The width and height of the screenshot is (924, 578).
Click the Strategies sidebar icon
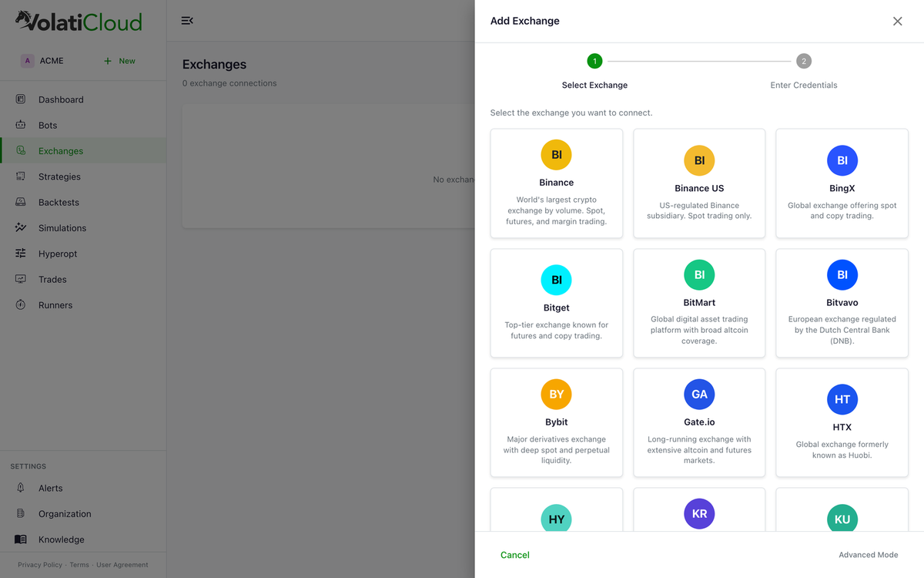21,176
